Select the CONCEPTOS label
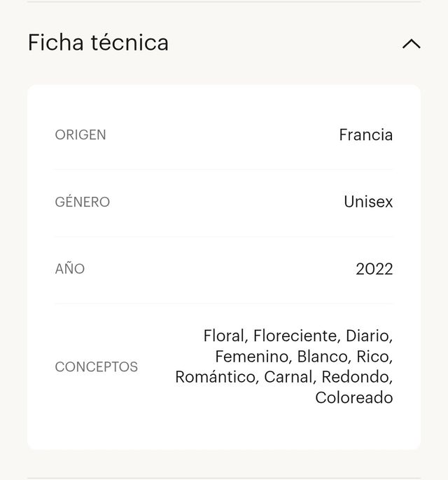Viewport: 448px width, 480px height. [97, 367]
